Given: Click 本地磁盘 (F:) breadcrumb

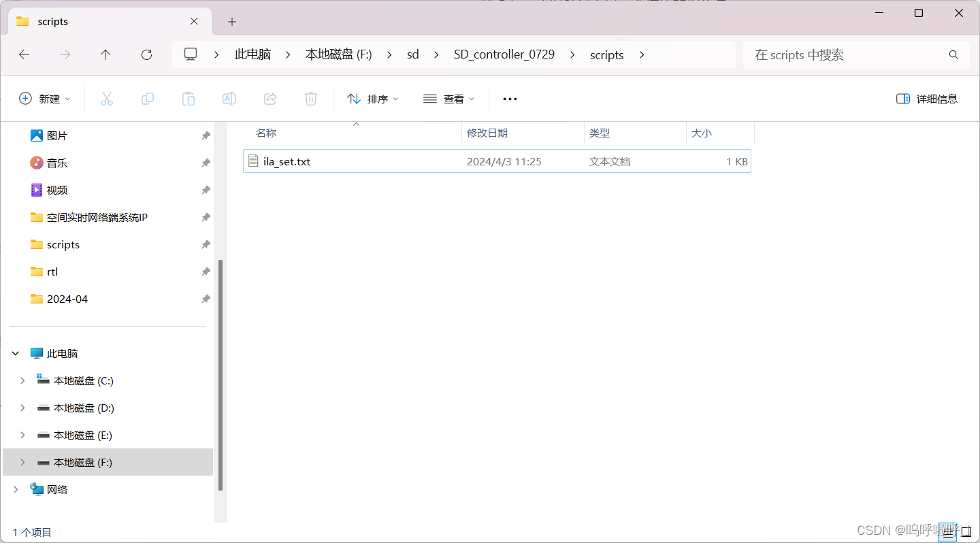Looking at the screenshot, I should [339, 54].
